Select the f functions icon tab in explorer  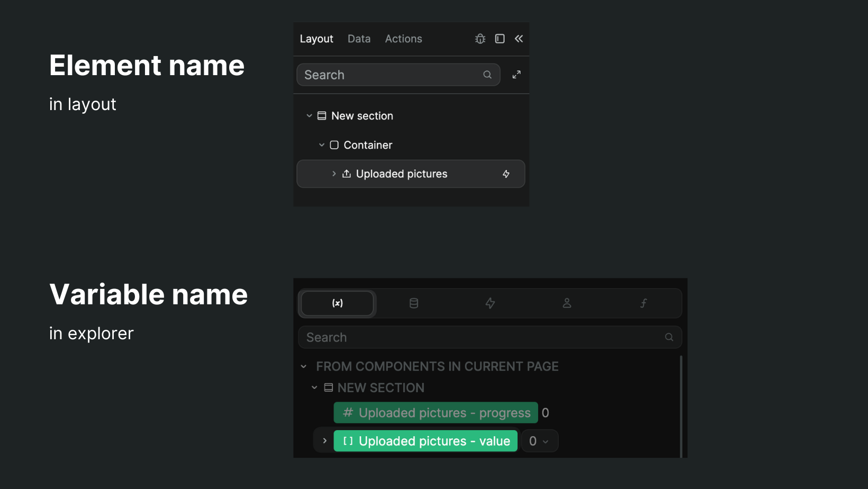pos(644,303)
